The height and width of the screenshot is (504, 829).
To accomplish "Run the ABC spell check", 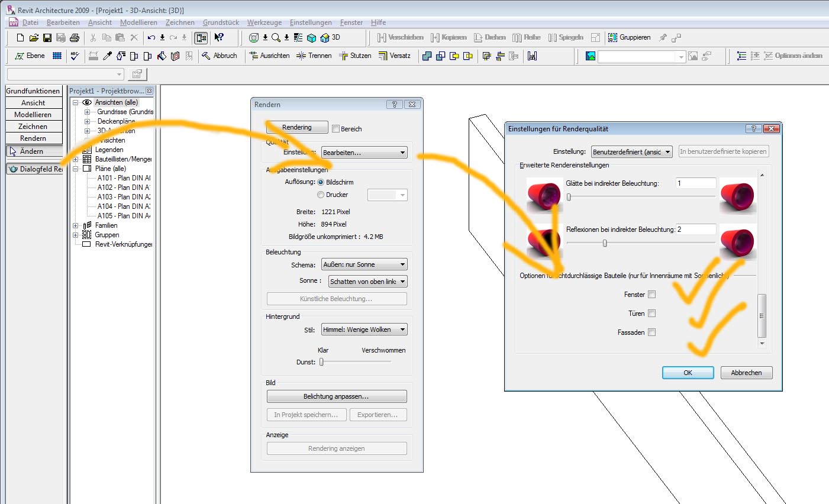I will [x=75, y=56].
